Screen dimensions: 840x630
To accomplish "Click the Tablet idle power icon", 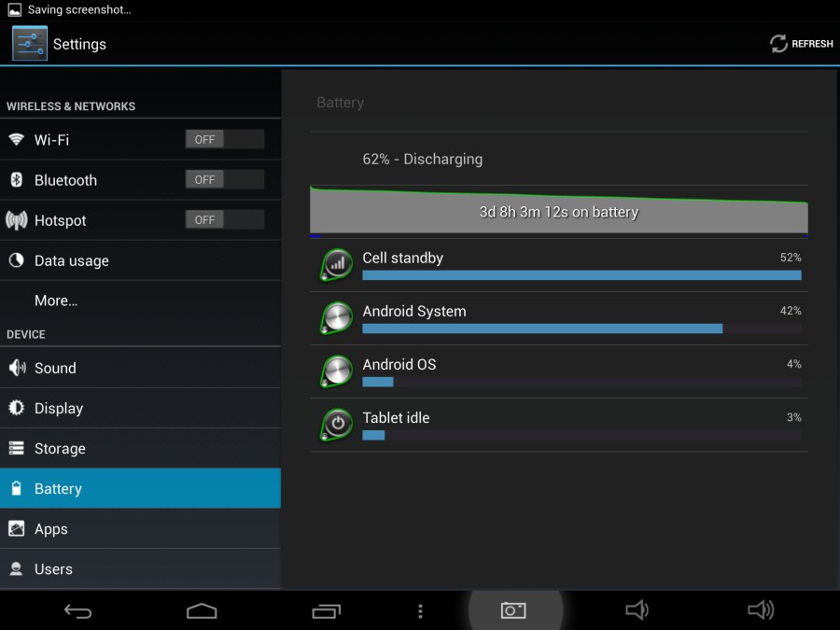I will coord(337,425).
